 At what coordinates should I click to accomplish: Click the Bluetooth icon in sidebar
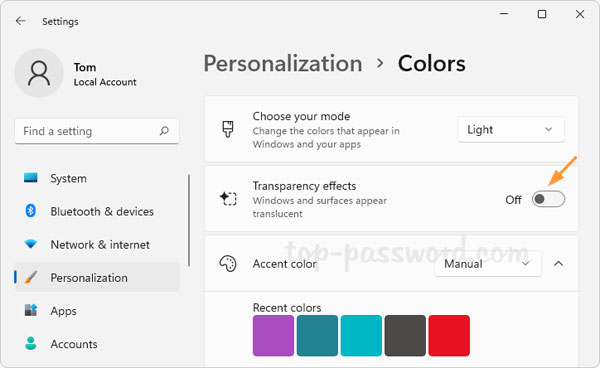(31, 211)
